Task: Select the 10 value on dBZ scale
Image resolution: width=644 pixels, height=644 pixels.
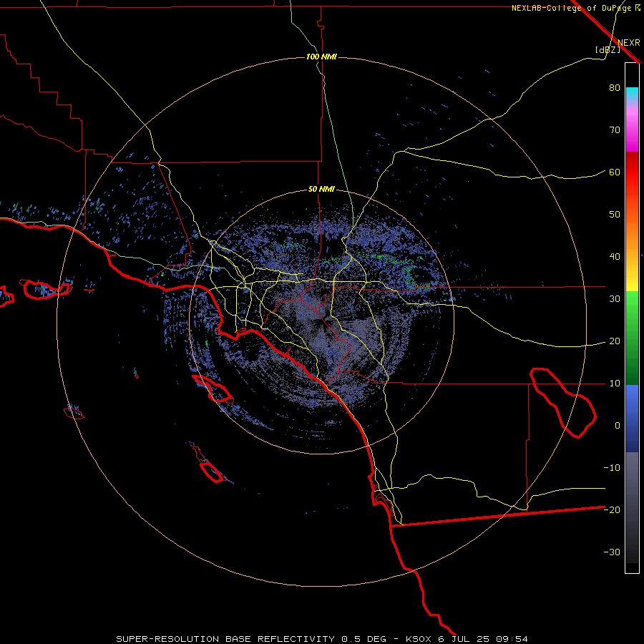Action: 615,384
